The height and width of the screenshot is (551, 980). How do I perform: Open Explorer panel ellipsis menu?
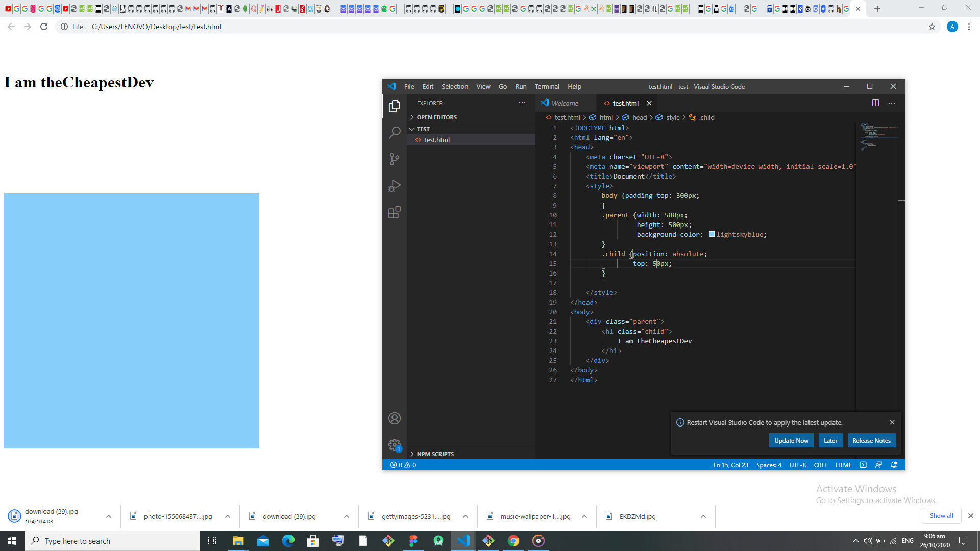click(x=522, y=103)
